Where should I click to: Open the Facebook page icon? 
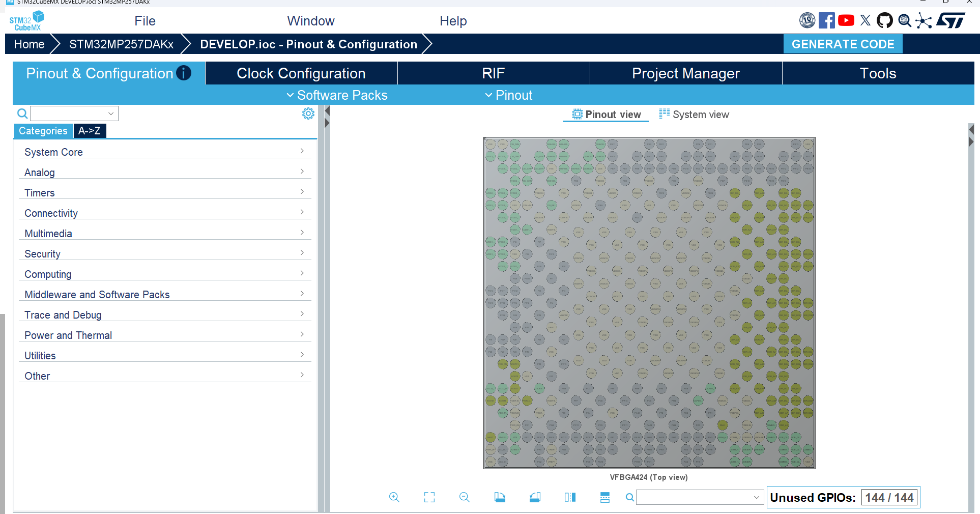pos(826,20)
